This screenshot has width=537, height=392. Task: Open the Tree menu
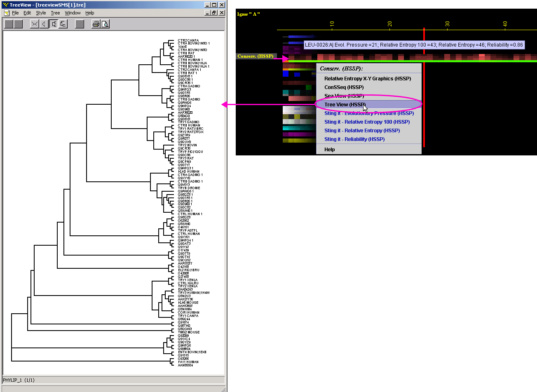[x=55, y=13]
